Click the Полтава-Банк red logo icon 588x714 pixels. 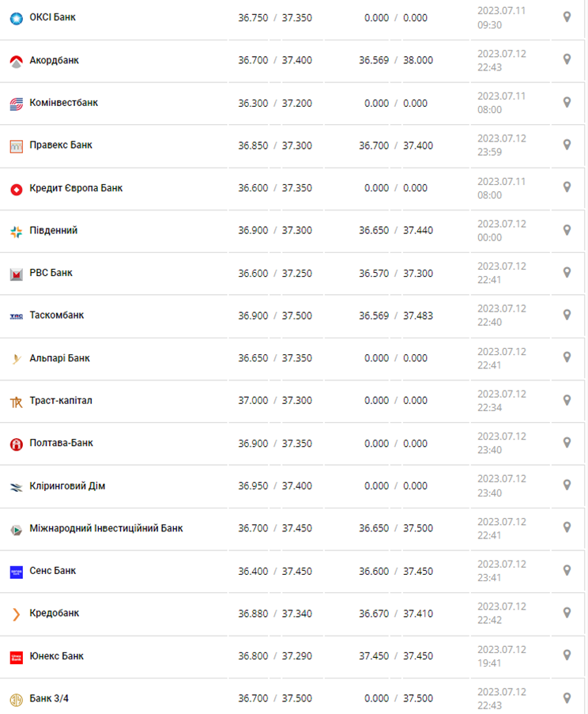click(x=16, y=444)
